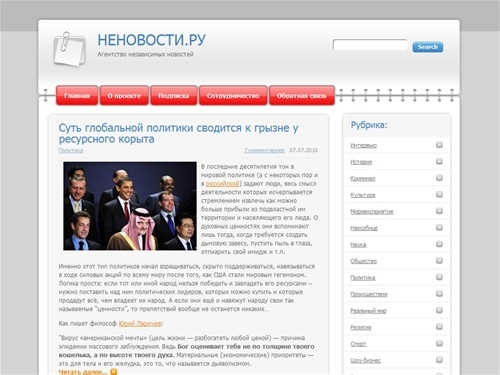Open the Реальный мир category link

(368, 311)
